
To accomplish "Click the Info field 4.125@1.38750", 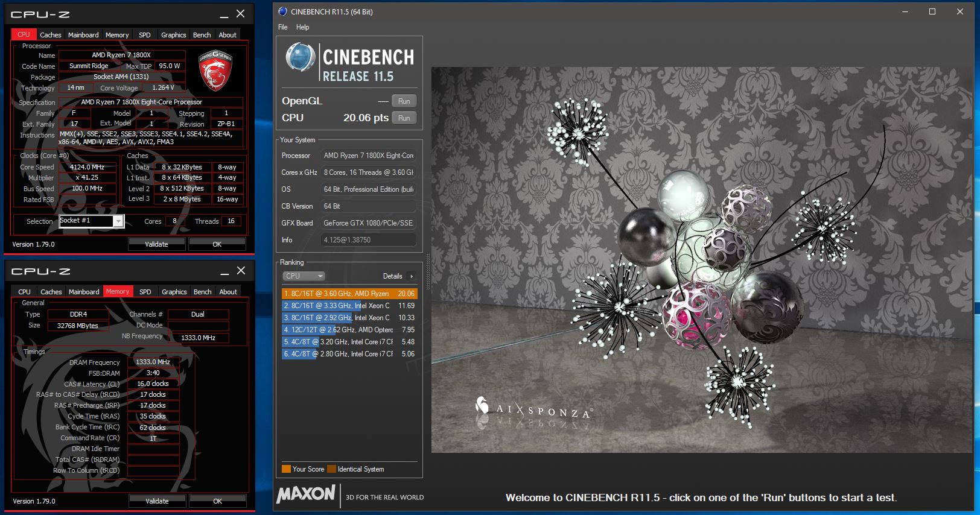I will (x=369, y=240).
